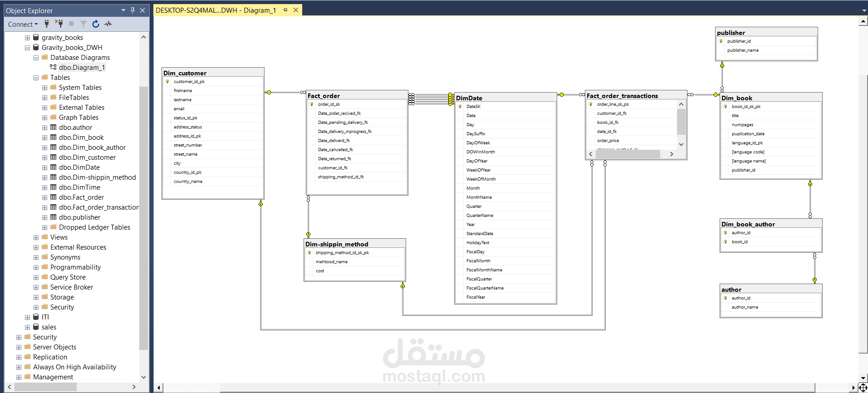Select dbo.Fact_order in the tree

coord(81,197)
